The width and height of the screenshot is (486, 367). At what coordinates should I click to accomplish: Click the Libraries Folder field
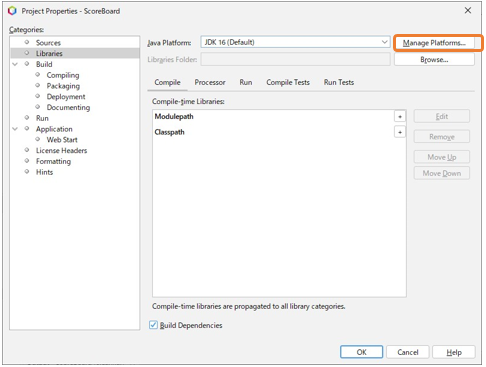click(295, 59)
